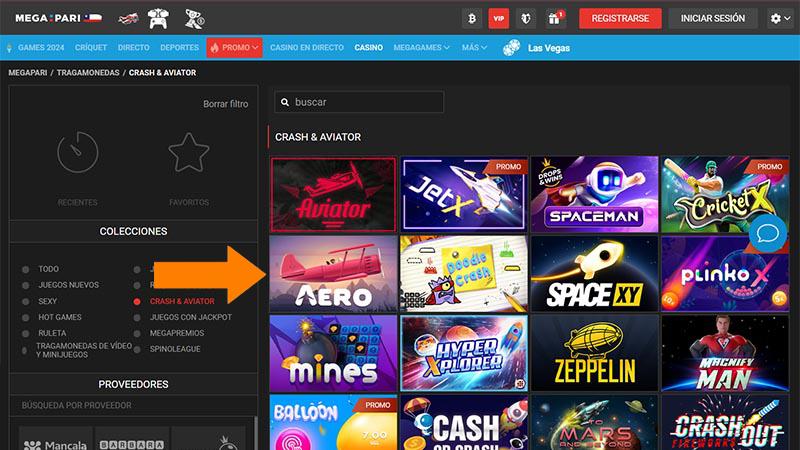The width and height of the screenshot is (800, 450).
Task: Open CASINO menu item
Action: tap(368, 47)
